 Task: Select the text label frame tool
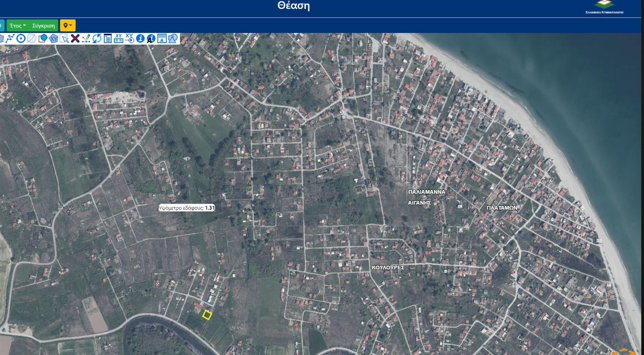pos(162,39)
